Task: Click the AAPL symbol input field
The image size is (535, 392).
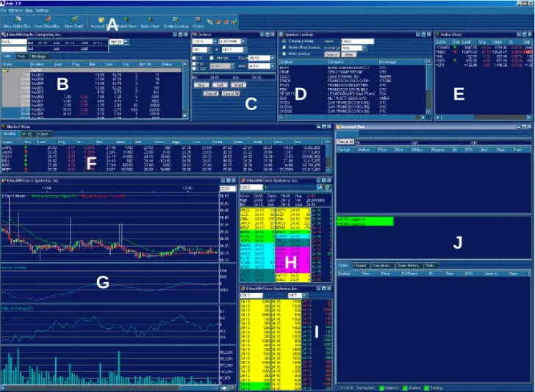Action: coord(14,42)
